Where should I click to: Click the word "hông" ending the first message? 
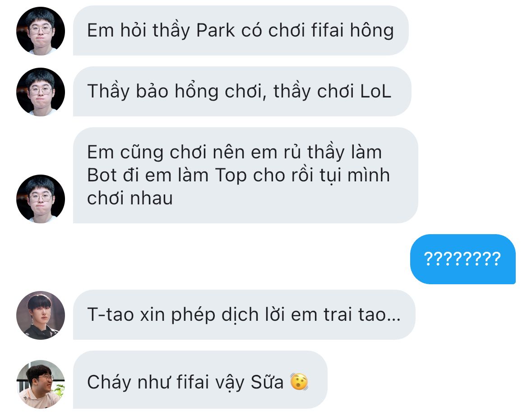tap(372, 31)
